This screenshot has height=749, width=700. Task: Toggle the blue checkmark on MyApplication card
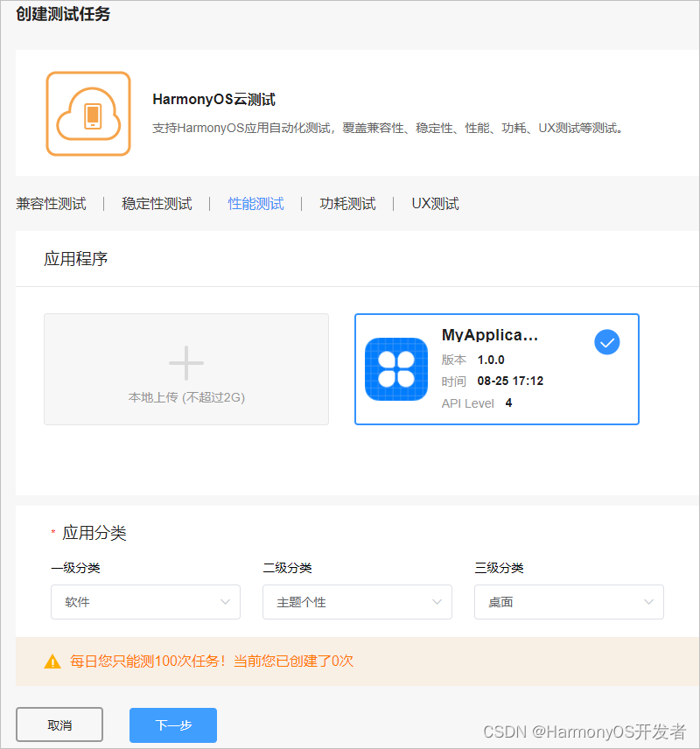607,342
